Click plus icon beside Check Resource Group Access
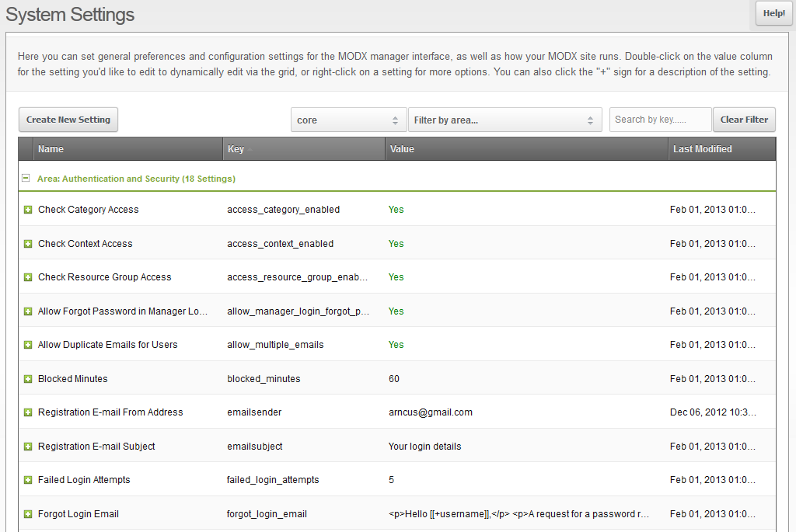This screenshot has height=532, width=796. point(28,277)
